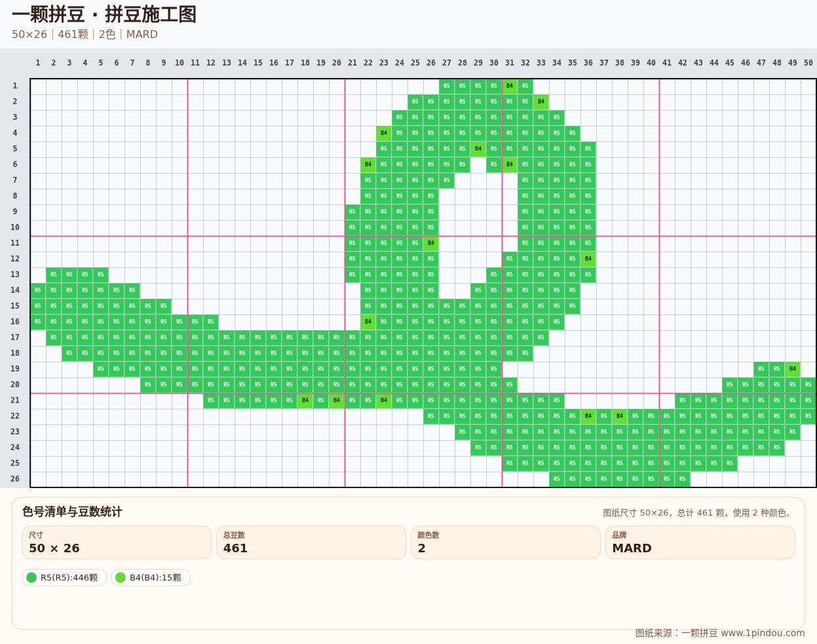Select B4 bead at row 22, column 38
817x644 pixels.
pyautogui.click(x=620, y=416)
